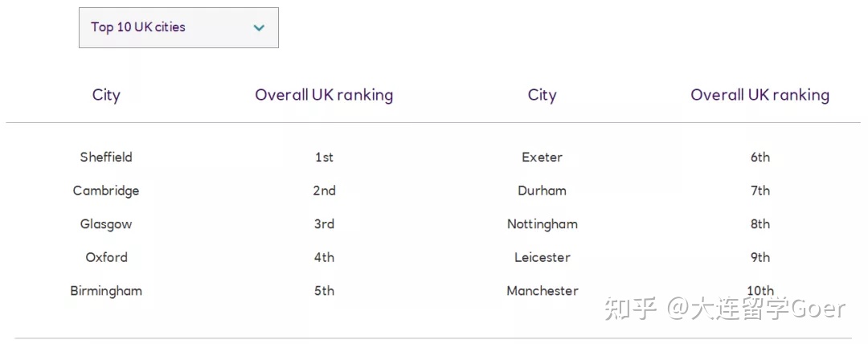Click the 6th ranking value

760,158
